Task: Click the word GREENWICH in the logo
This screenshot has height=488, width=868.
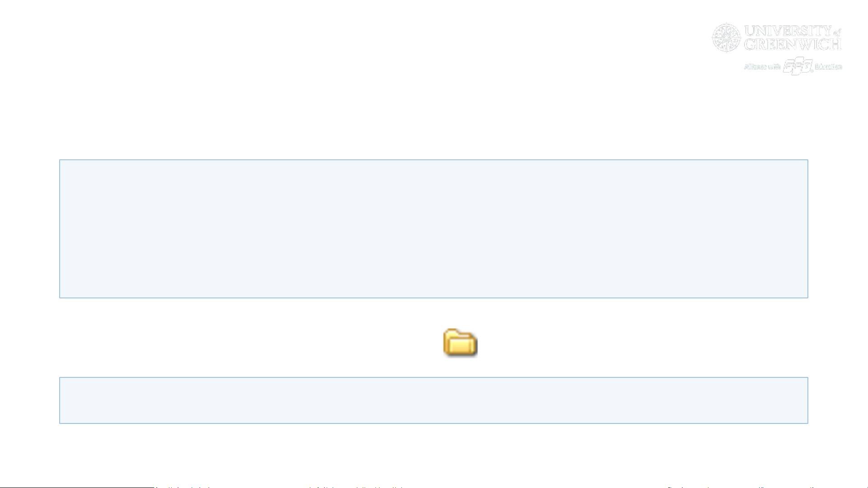Action: [793, 44]
